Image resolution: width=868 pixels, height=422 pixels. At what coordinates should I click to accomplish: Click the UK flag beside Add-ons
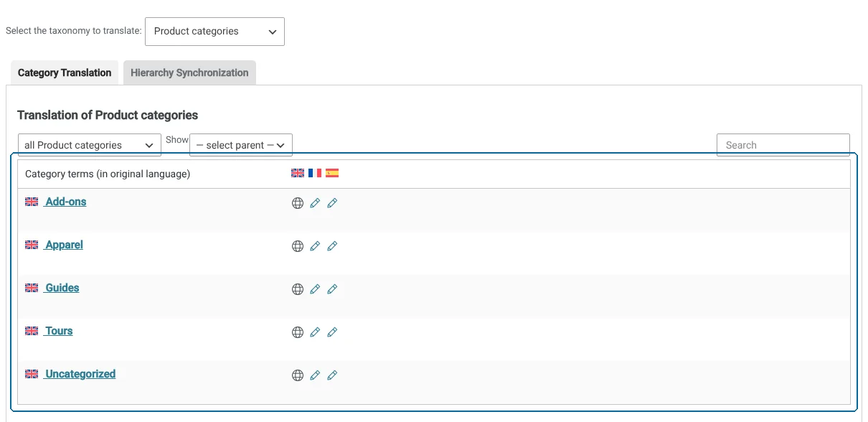point(32,202)
